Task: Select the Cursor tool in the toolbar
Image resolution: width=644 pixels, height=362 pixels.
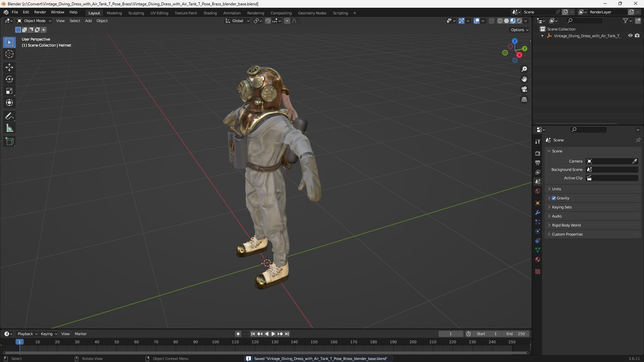Action: tap(9, 54)
